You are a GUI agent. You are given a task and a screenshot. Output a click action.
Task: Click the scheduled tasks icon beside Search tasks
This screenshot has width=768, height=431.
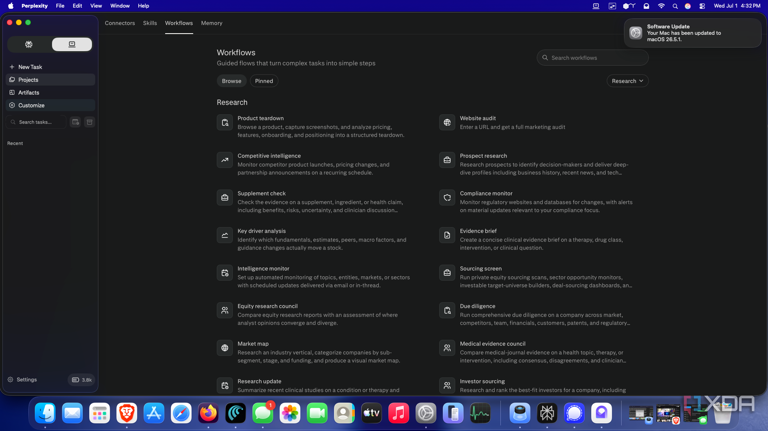coord(75,122)
